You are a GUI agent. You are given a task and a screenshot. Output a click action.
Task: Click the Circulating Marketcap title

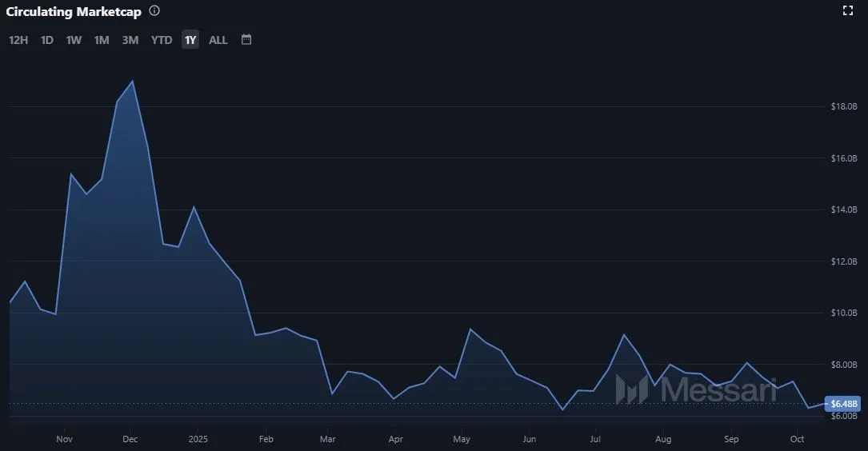74,11
